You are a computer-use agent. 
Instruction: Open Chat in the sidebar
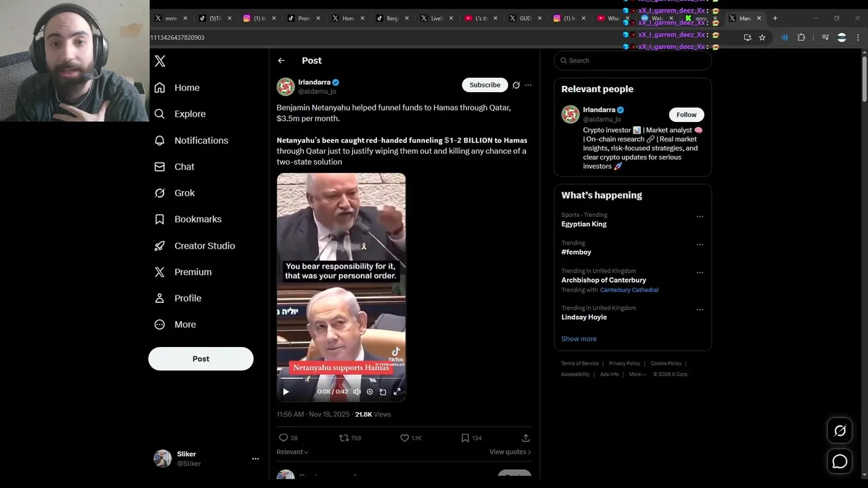(x=174, y=167)
